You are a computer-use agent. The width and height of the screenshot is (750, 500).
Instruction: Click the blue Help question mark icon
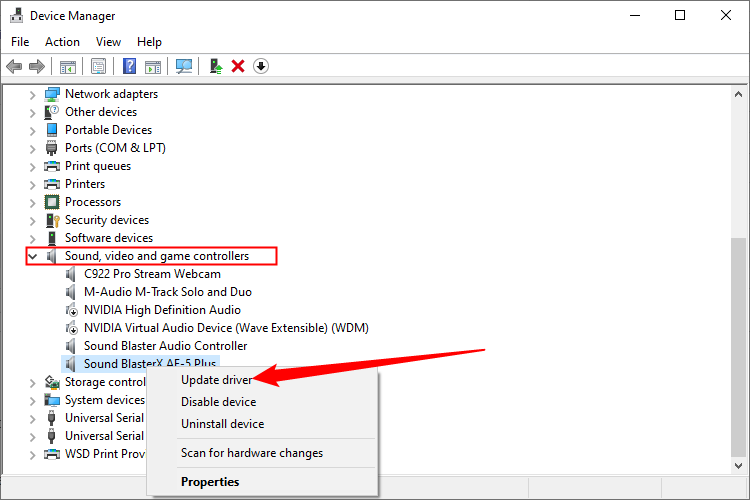point(129,66)
